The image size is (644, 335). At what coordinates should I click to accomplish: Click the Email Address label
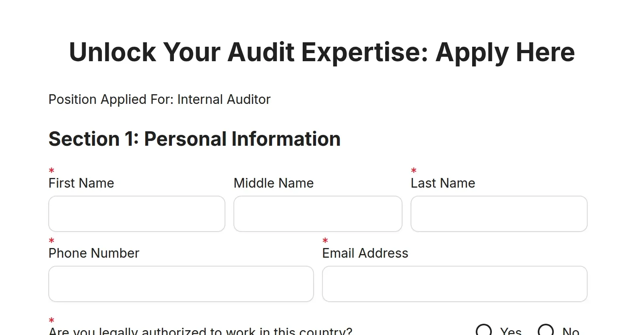[365, 253]
